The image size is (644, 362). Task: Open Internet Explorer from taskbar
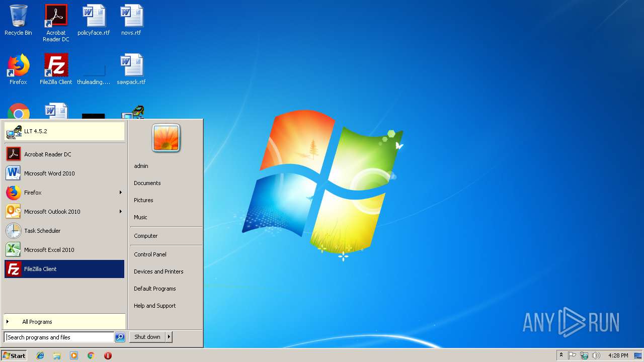(x=40, y=355)
